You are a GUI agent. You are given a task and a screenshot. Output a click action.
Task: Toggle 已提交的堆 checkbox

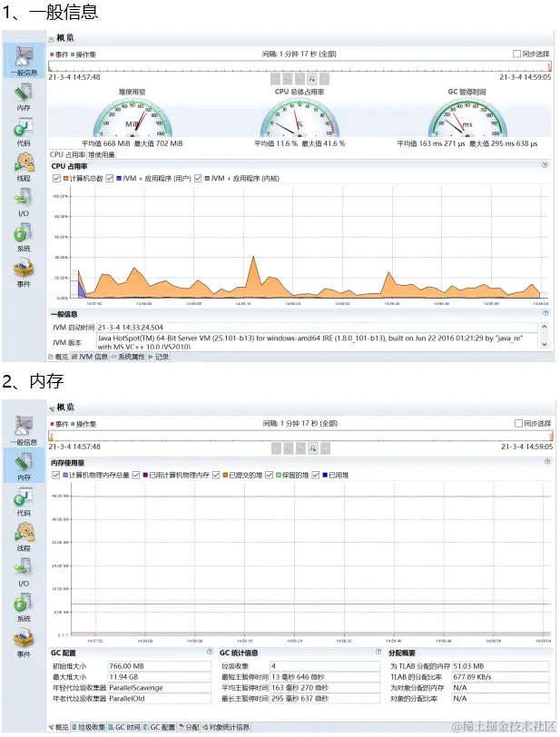pyautogui.click(x=216, y=476)
